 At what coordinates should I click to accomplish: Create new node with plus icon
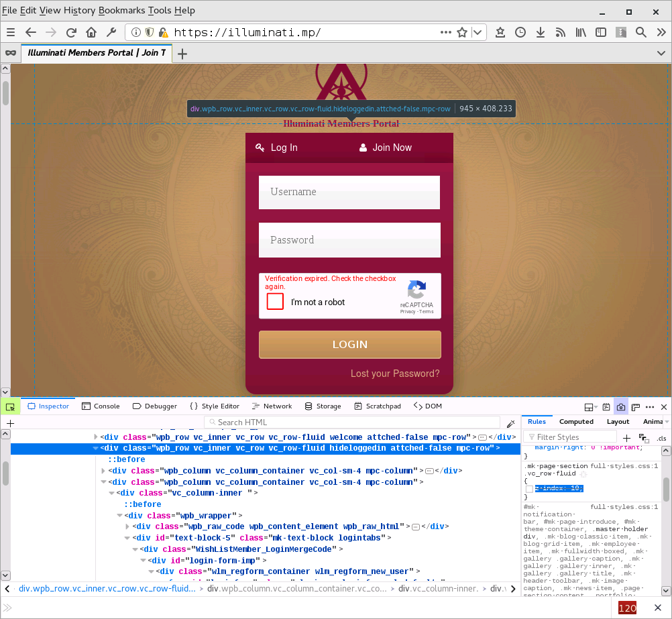pos(11,423)
